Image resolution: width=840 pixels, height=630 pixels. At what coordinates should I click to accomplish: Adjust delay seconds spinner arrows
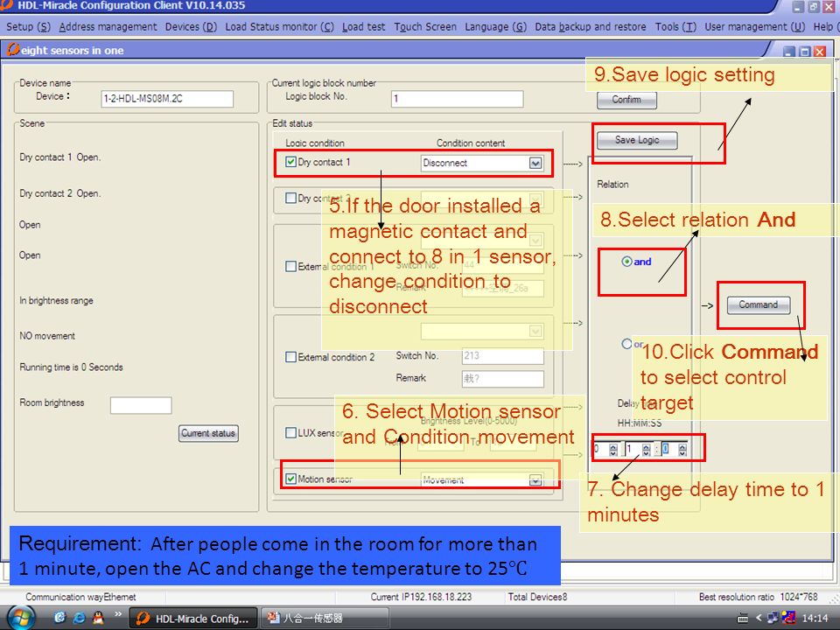[682, 450]
